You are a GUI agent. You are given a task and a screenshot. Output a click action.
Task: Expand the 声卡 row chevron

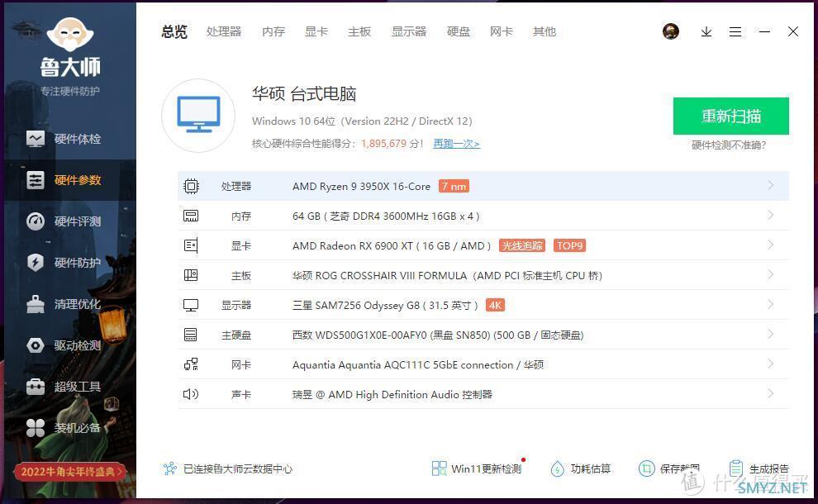pyautogui.click(x=771, y=393)
